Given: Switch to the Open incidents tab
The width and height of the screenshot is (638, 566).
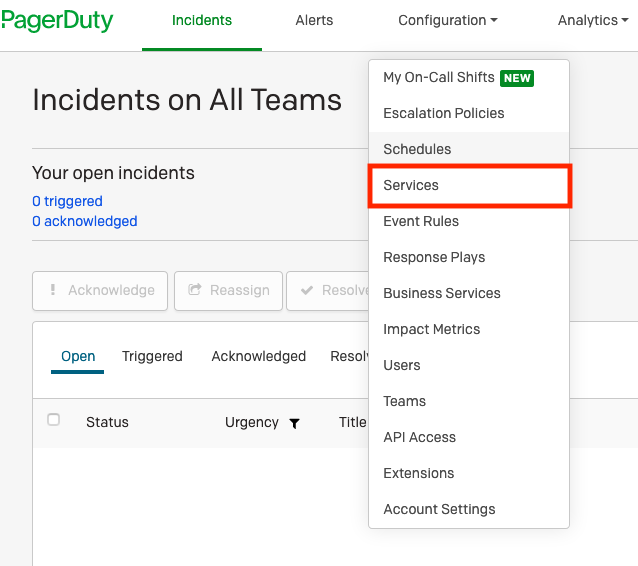Looking at the screenshot, I should [78, 356].
